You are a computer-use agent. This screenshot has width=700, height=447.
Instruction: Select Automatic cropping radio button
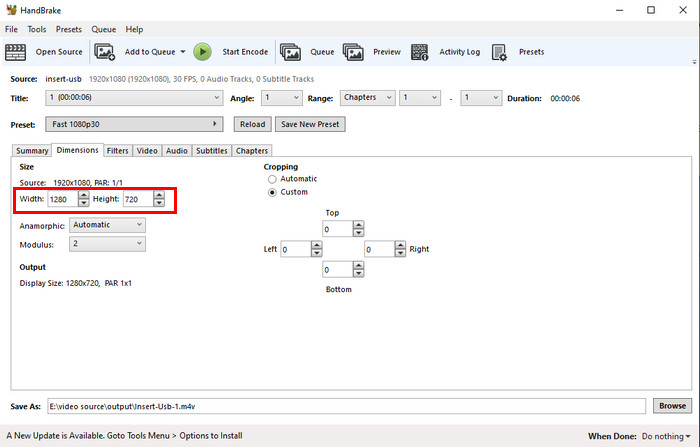[x=272, y=179]
